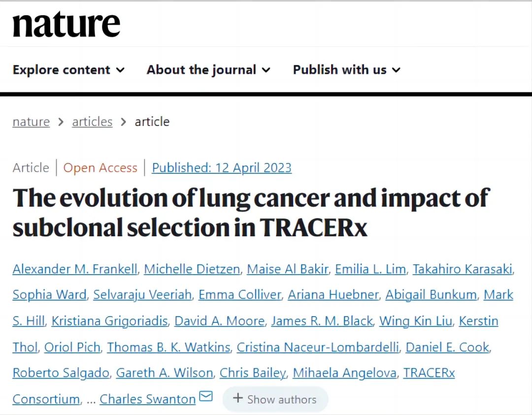Click the plus icon in Show authors
532x415 pixels.
point(238,398)
